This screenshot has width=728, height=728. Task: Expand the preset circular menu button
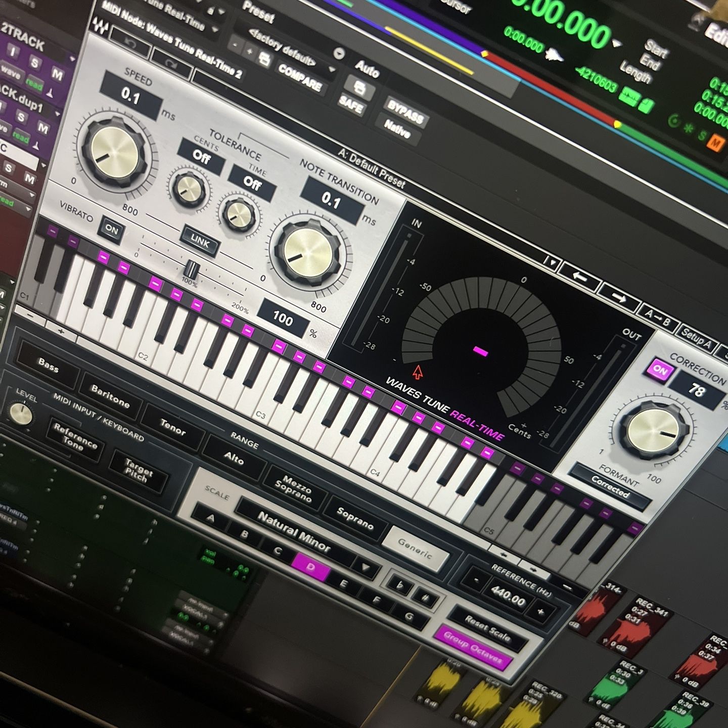339,53
